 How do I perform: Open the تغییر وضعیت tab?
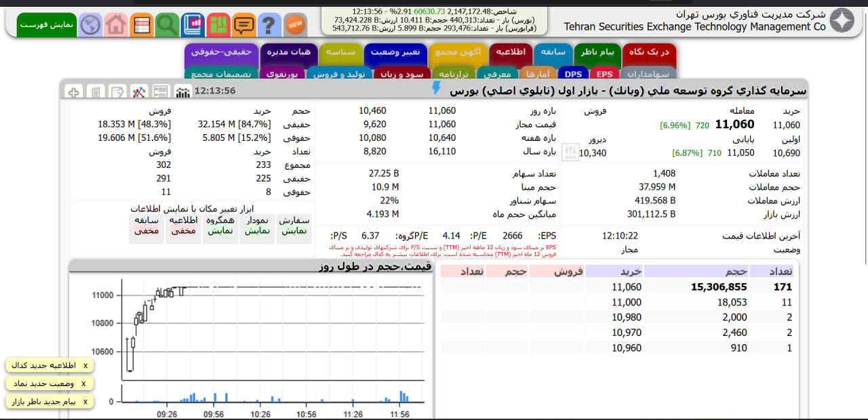pos(395,52)
